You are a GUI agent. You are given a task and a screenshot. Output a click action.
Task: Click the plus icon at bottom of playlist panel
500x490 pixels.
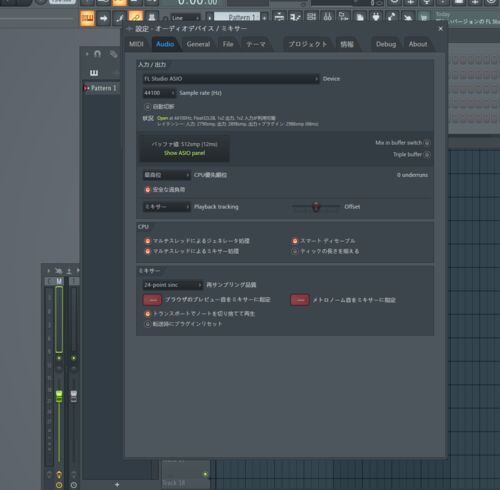(117, 484)
